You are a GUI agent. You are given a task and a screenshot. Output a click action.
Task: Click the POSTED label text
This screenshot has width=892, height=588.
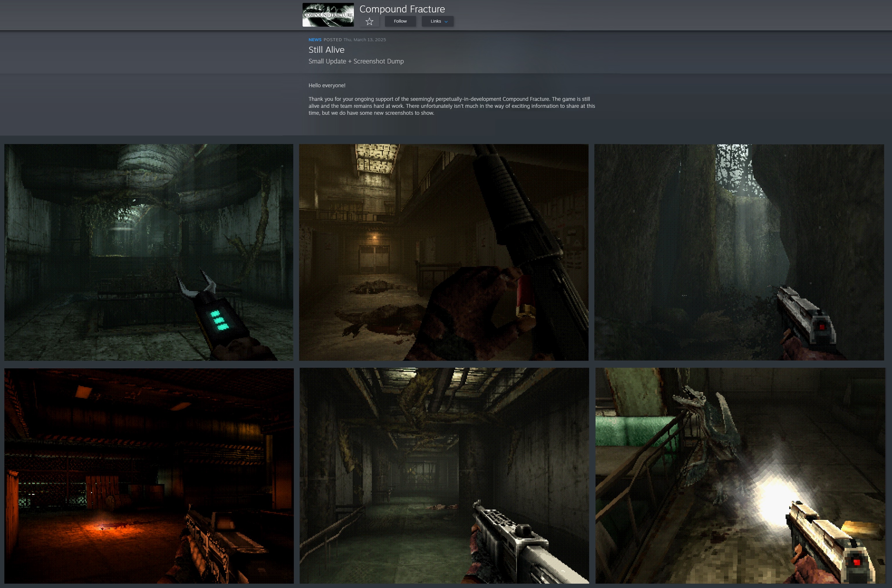[x=332, y=40]
